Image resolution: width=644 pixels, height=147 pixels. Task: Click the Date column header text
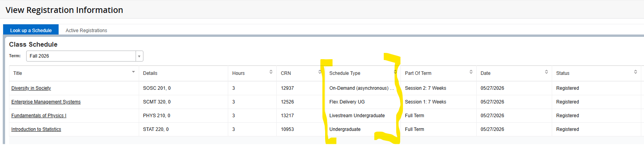485,73
